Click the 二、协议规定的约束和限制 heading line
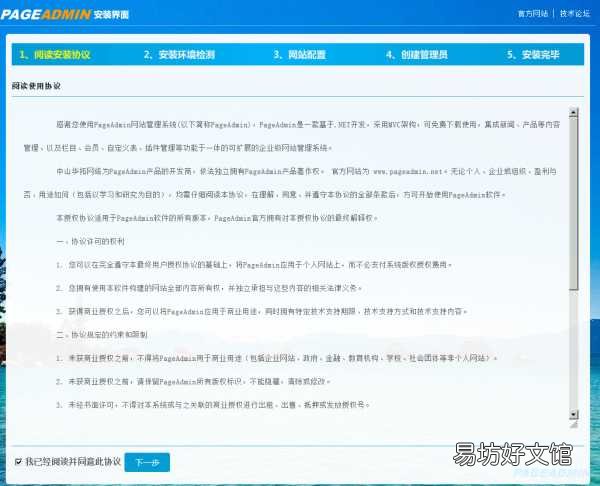 (102, 335)
